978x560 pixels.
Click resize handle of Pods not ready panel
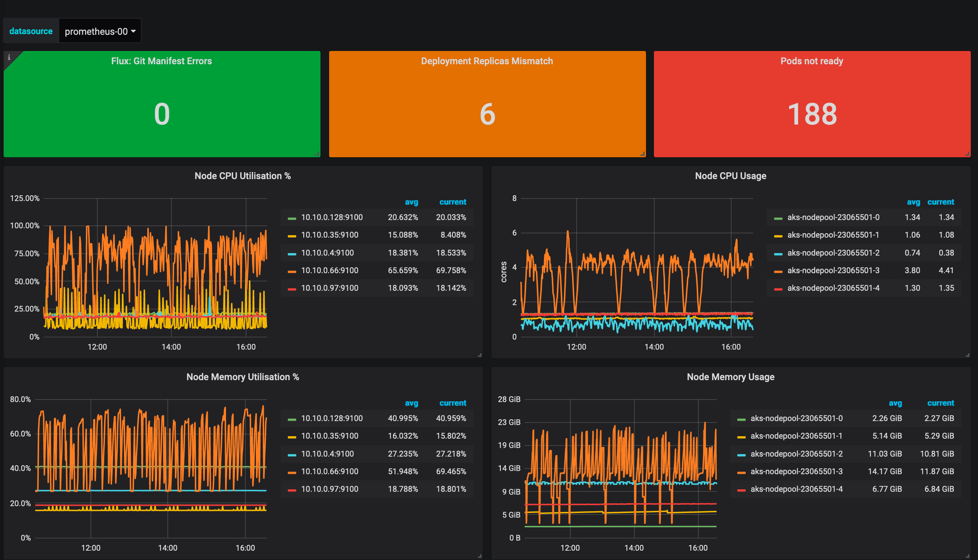click(967, 154)
